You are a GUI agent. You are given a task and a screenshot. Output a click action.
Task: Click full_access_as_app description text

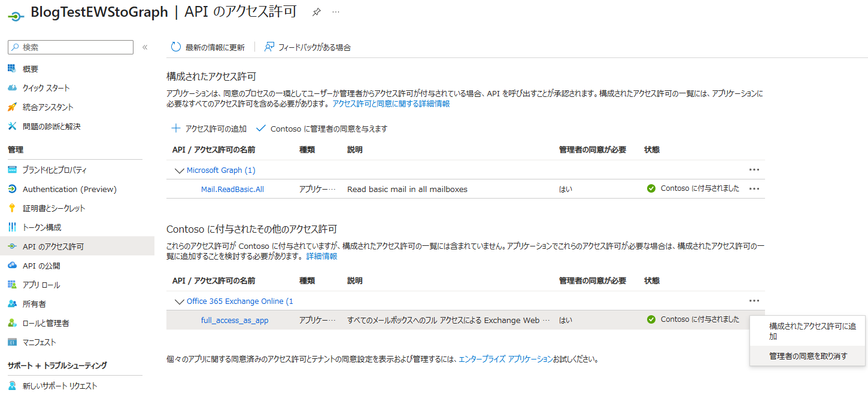(448, 320)
